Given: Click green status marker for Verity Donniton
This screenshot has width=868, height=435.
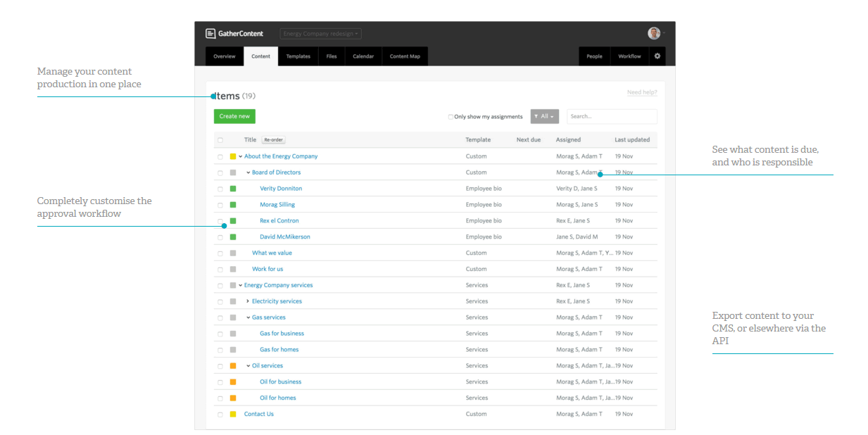Looking at the screenshot, I should 233,189.
